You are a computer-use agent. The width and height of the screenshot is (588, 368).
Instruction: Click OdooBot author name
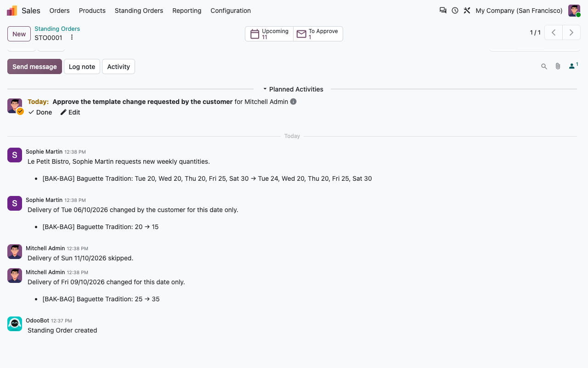pos(37,321)
